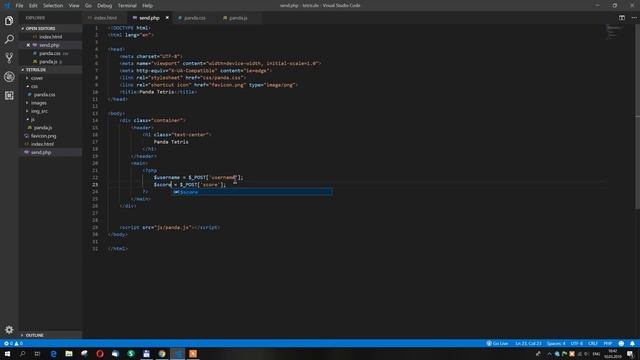
Task: Expand the img_src folder
Action: [51, 111]
